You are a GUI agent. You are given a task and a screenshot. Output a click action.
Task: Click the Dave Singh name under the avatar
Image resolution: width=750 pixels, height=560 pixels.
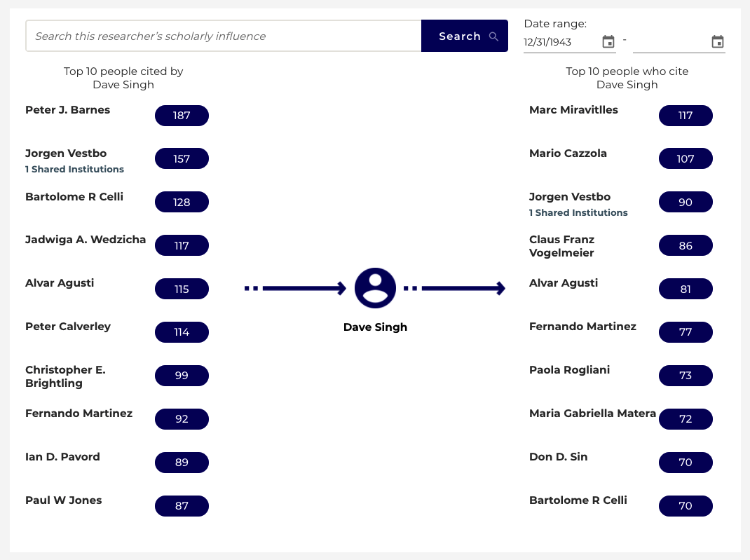(375, 327)
